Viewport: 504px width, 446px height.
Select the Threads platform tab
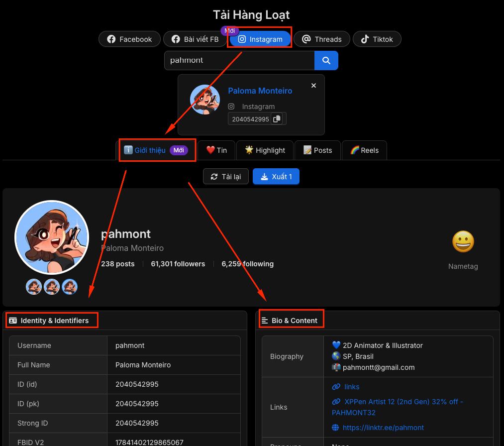(x=322, y=39)
